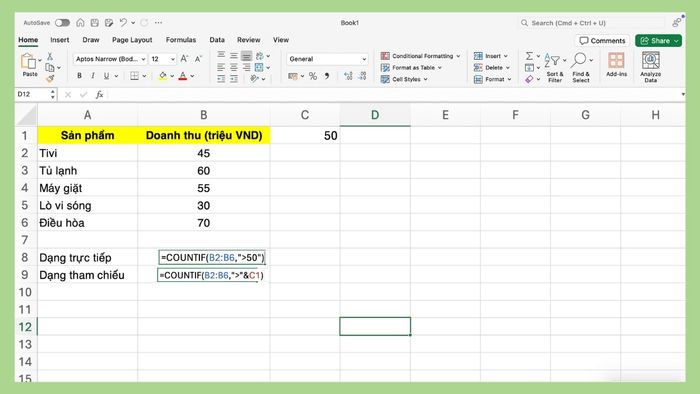Apply the red font color A
The width and height of the screenshot is (700, 394).
(x=183, y=76)
